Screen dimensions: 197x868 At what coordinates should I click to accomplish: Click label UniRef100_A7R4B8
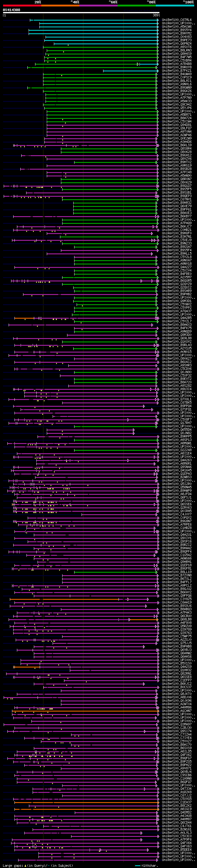point(176,64)
